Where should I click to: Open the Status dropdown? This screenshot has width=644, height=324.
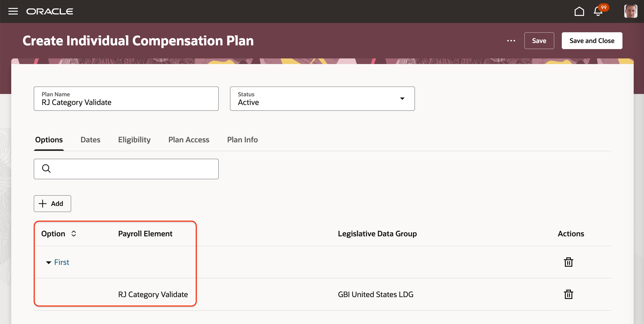click(402, 99)
